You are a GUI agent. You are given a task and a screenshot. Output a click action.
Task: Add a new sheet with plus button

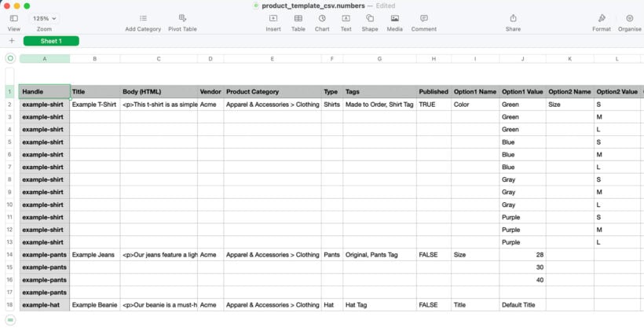12,41
